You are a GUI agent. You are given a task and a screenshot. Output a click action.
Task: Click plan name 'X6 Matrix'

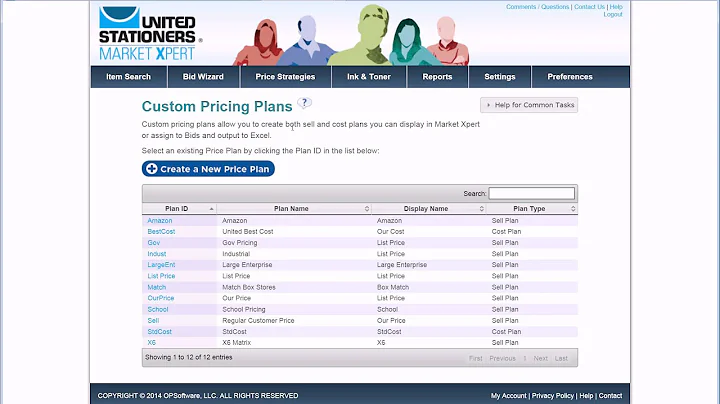point(236,342)
